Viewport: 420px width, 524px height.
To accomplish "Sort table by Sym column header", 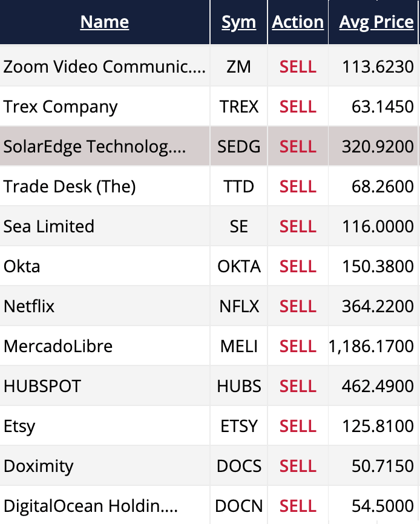I will (x=238, y=22).
